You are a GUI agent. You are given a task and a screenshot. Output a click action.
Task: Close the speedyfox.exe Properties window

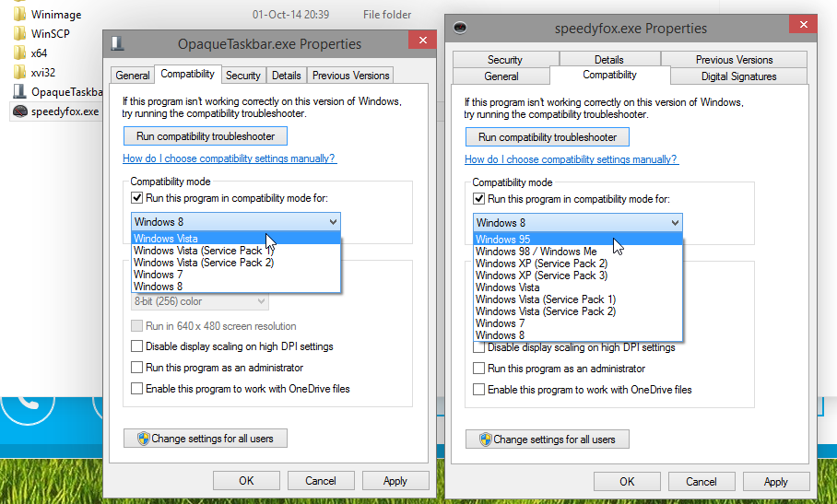click(804, 24)
